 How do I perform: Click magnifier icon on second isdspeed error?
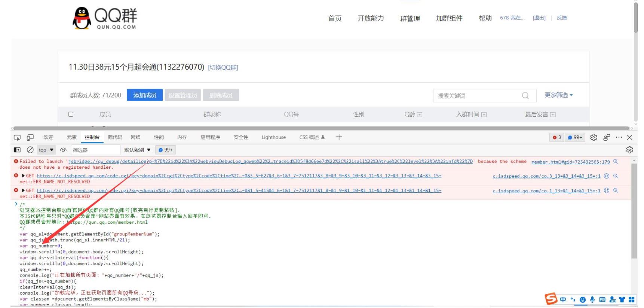pyautogui.click(x=616, y=190)
